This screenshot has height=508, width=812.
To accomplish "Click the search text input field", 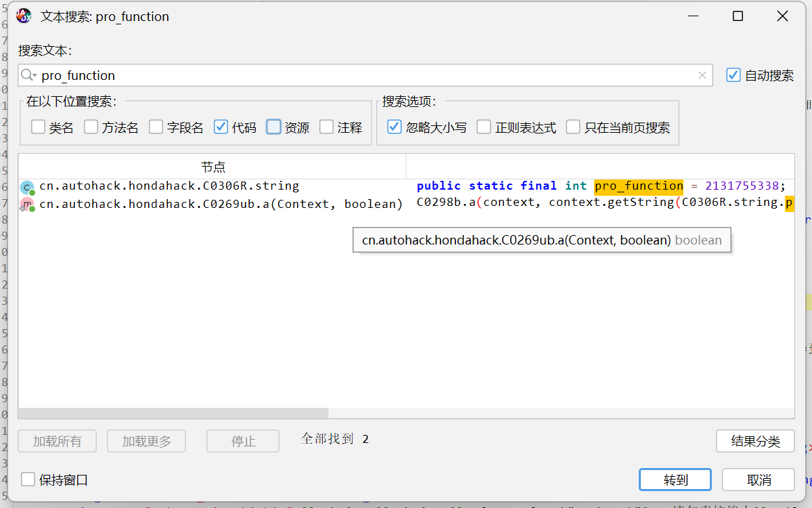I will point(365,75).
